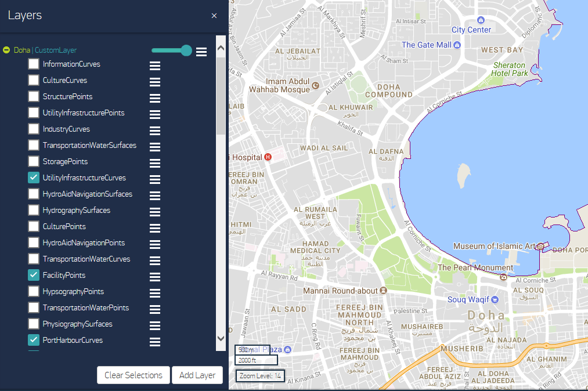Open menu for PortHarbourCurves layer
The width and height of the screenshot is (588, 391).
[x=155, y=342]
